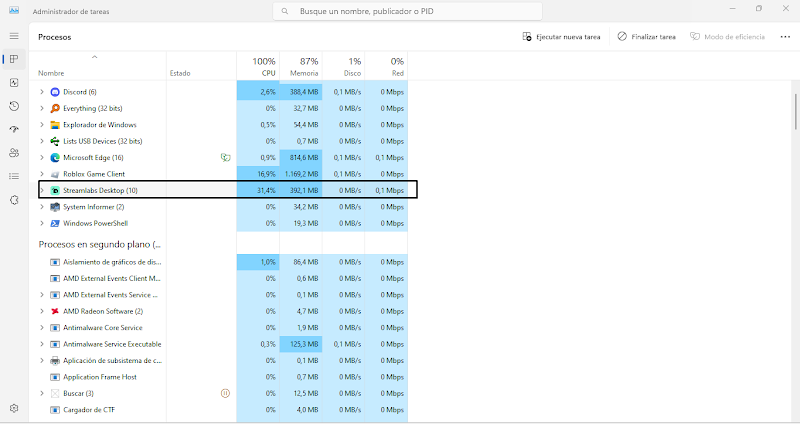
Task: Click the Roblox Game Client icon
Action: point(55,174)
